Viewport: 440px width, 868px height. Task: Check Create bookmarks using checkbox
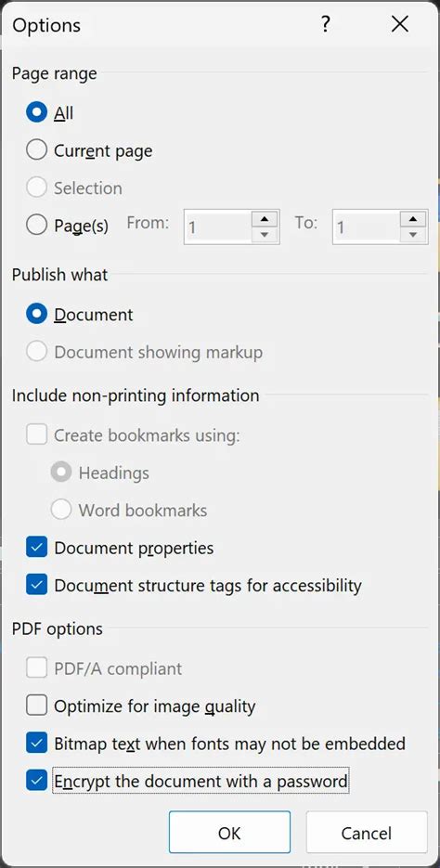(36, 435)
